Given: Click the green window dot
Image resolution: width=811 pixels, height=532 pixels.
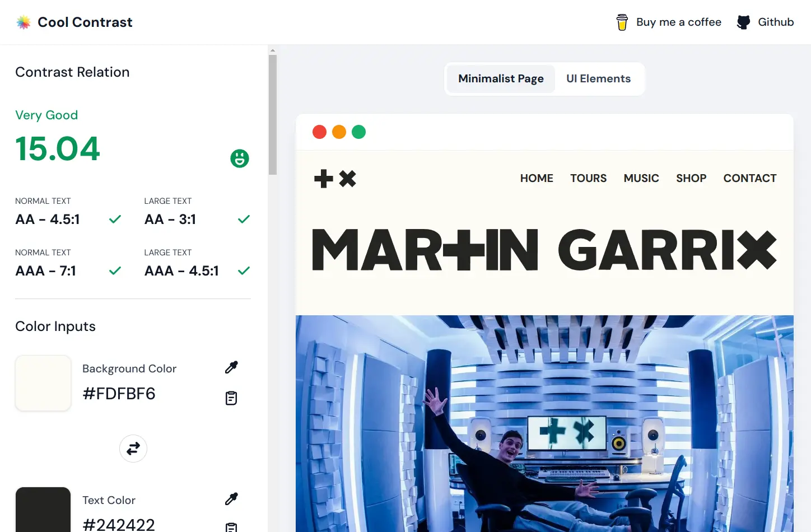Looking at the screenshot, I should point(358,132).
